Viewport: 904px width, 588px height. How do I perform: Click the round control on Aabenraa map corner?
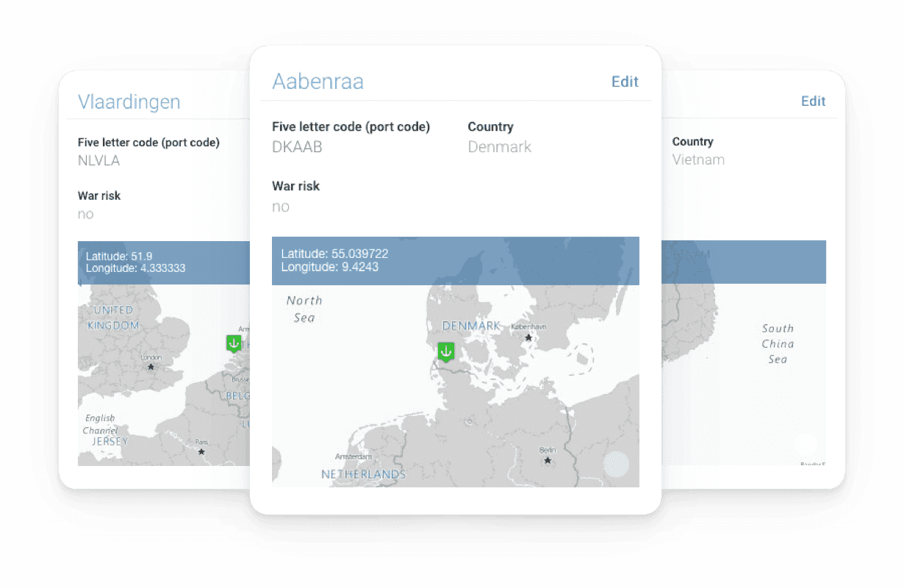pos(617,465)
